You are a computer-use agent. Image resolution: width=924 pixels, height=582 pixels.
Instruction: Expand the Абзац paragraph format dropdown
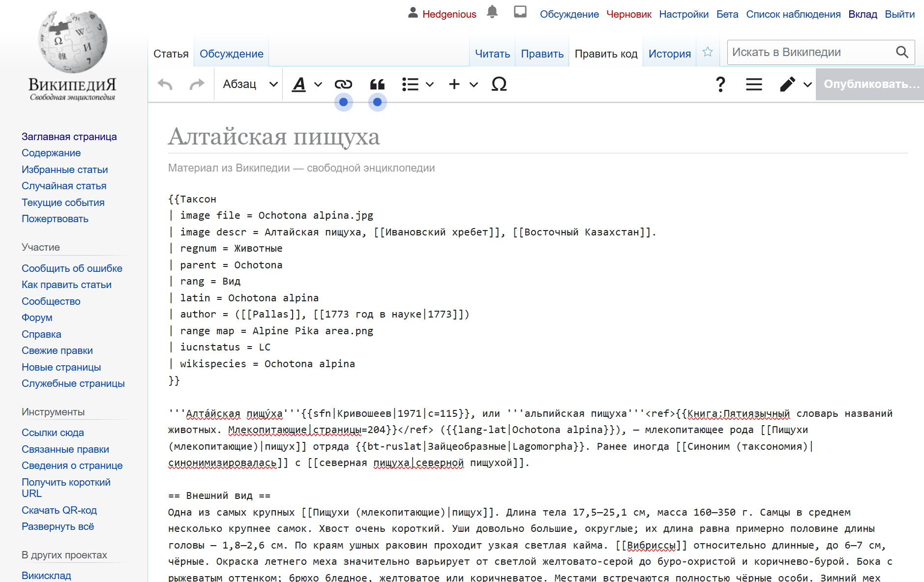(250, 85)
